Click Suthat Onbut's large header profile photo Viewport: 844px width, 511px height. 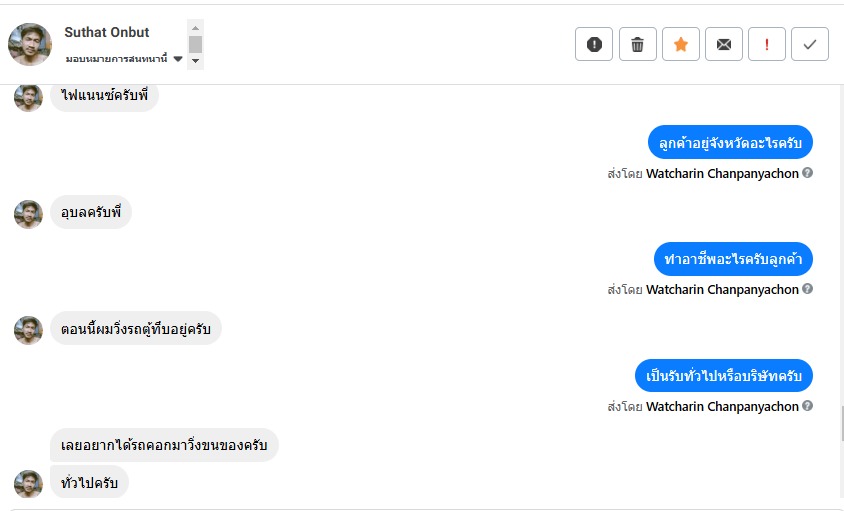(30, 44)
